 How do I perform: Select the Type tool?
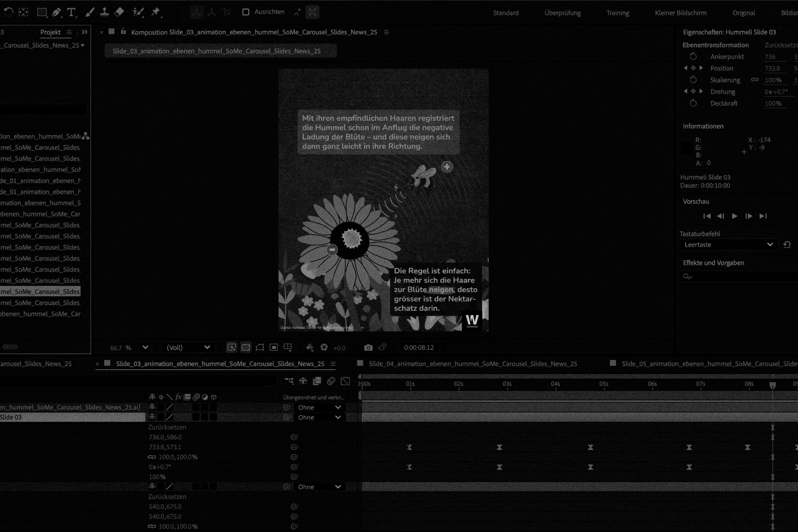coord(71,13)
